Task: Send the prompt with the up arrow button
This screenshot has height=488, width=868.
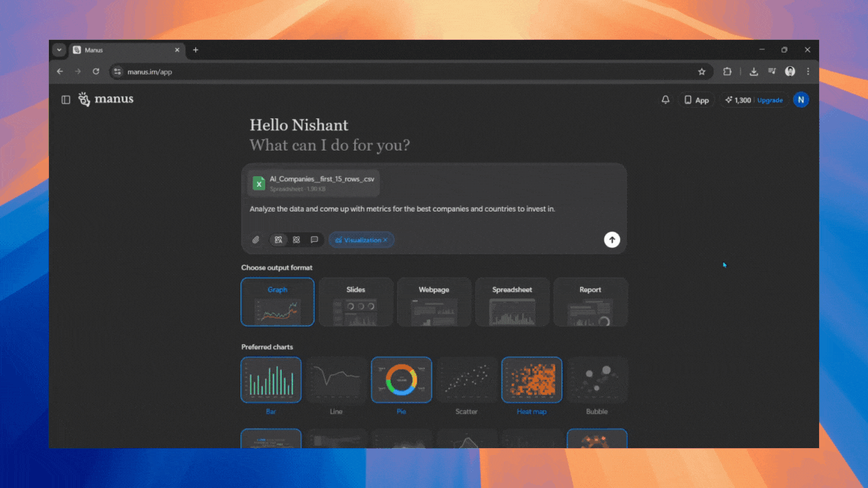Action: pos(612,239)
